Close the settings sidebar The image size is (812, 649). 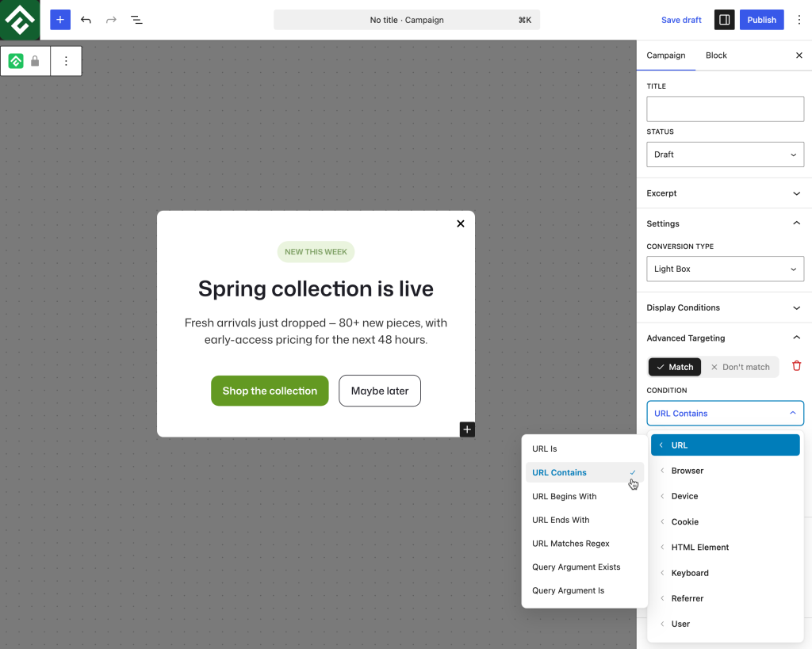[799, 55]
